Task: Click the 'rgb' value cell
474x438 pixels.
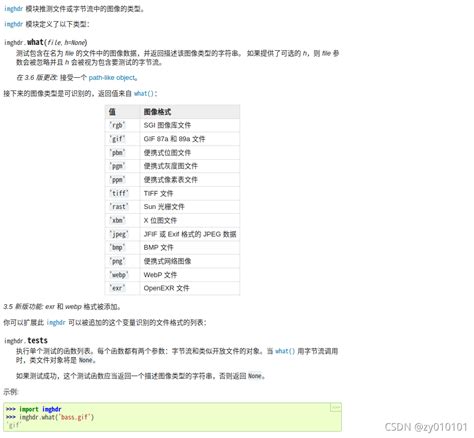Action: [122, 125]
